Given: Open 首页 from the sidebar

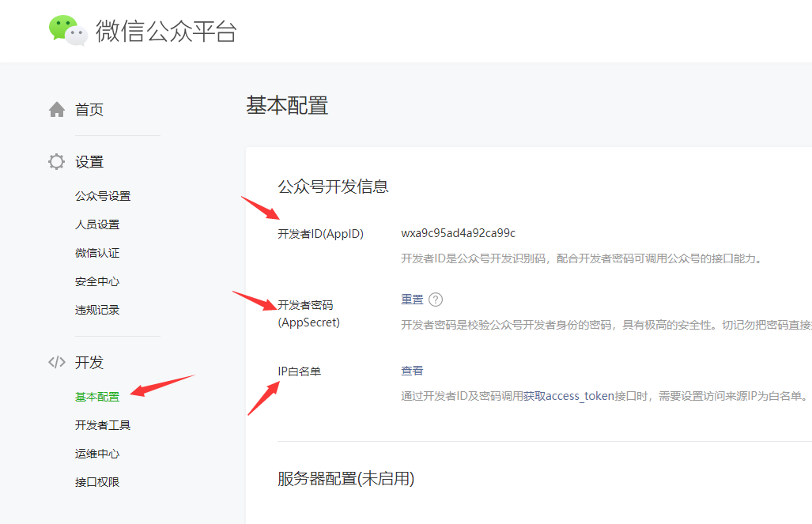Looking at the screenshot, I should pyautogui.click(x=90, y=109).
